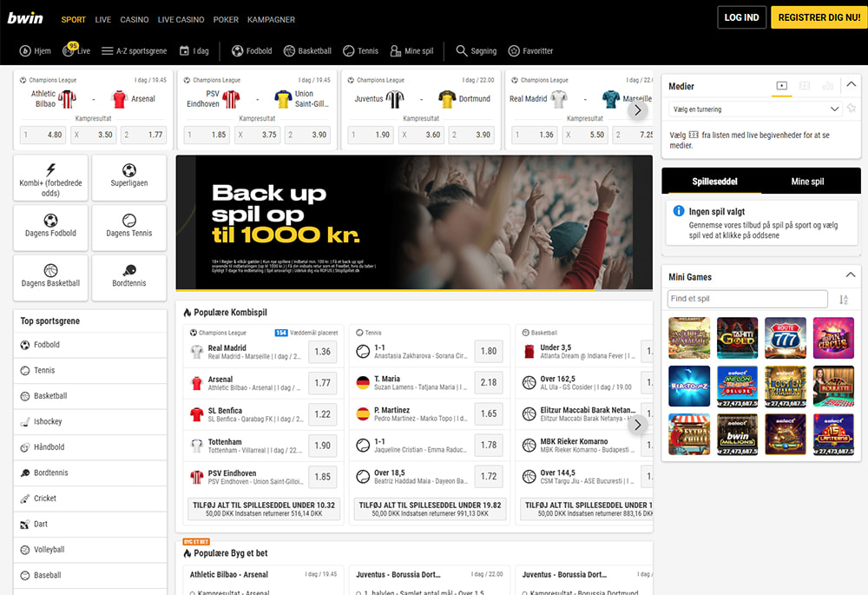Screen dimensions: 868x595
Task: Click the REGISTRER DIG NU! button
Action: (819, 17)
